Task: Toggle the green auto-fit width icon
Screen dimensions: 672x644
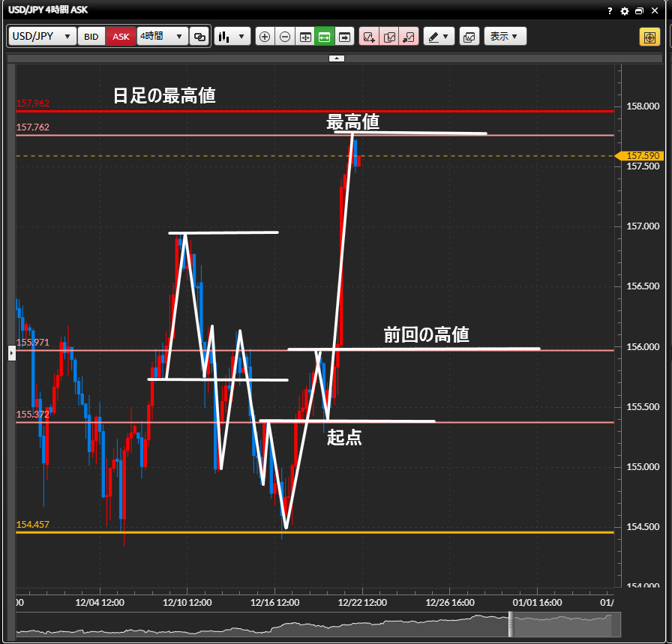Action: point(325,37)
